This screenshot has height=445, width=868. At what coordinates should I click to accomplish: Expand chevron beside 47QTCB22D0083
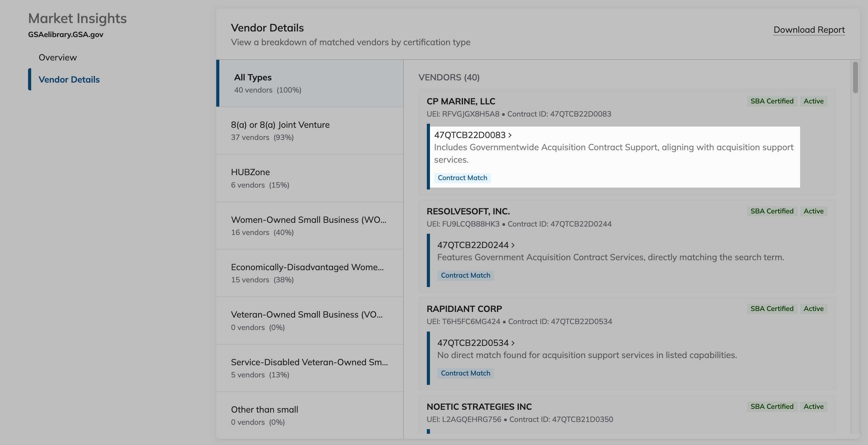click(x=510, y=135)
